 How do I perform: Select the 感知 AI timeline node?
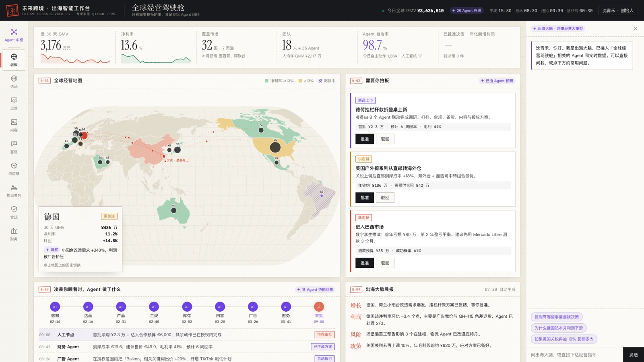point(55,306)
